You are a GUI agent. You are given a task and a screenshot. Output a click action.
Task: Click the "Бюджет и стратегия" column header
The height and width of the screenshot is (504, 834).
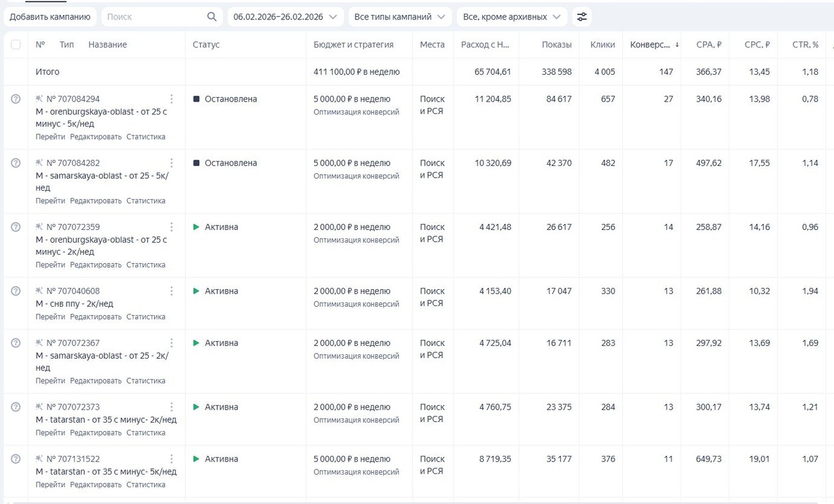tap(353, 45)
